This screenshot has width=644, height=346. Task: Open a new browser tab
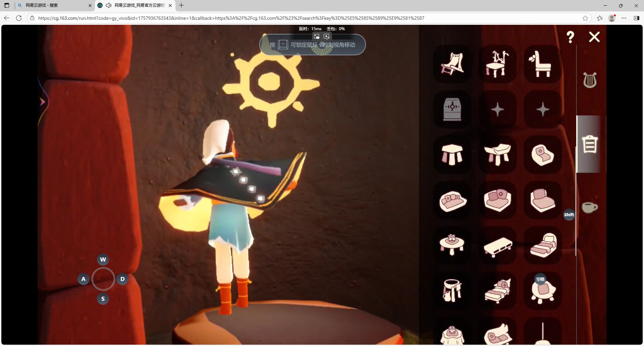[x=181, y=5]
